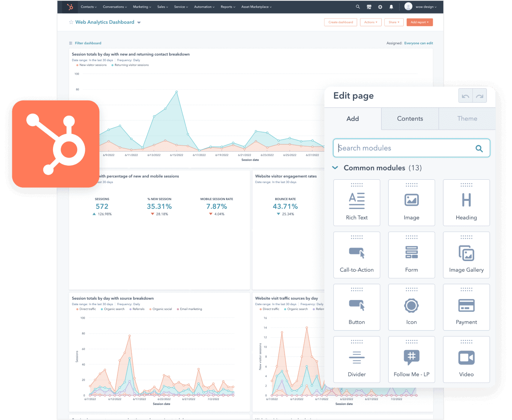Open the Marketing dropdown menu

(x=142, y=7)
